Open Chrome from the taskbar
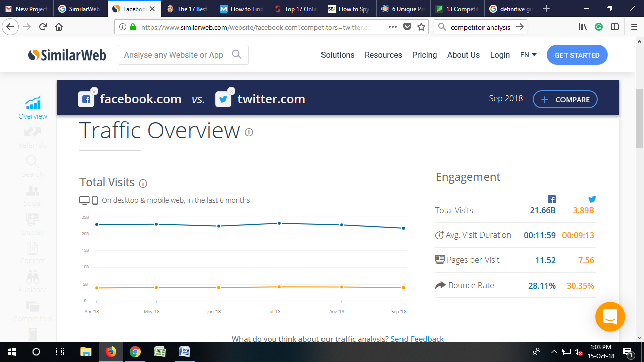Image resolution: width=644 pixels, height=362 pixels. click(x=135, y=352)
